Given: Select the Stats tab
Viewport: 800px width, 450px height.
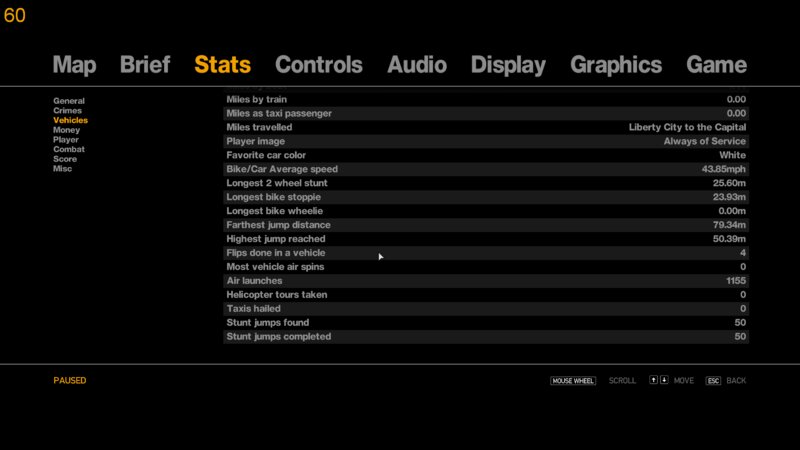Looking at the screenshot, I should click(222, 65).
